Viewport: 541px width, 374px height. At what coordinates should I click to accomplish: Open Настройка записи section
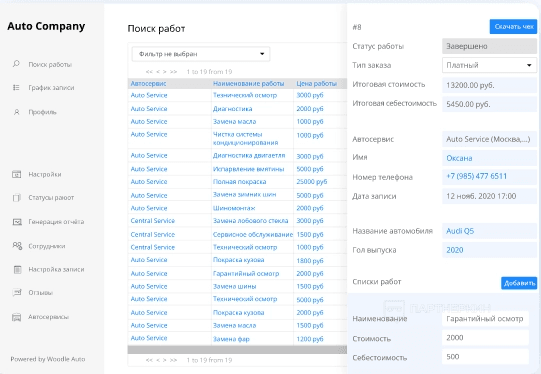pos(56,269)
